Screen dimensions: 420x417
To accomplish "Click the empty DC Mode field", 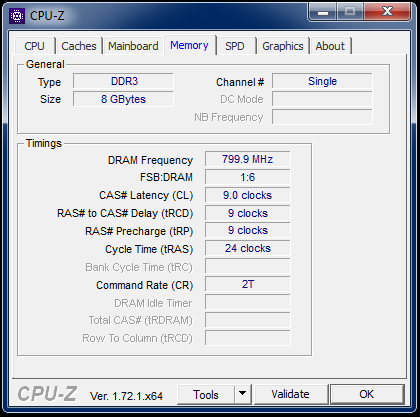I will (x=322, y=99).
